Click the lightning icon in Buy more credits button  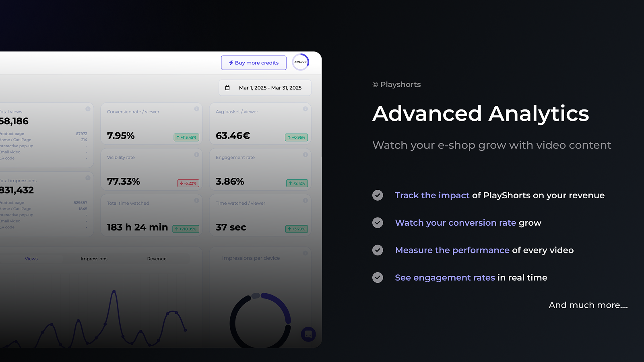tap(231, 63)
